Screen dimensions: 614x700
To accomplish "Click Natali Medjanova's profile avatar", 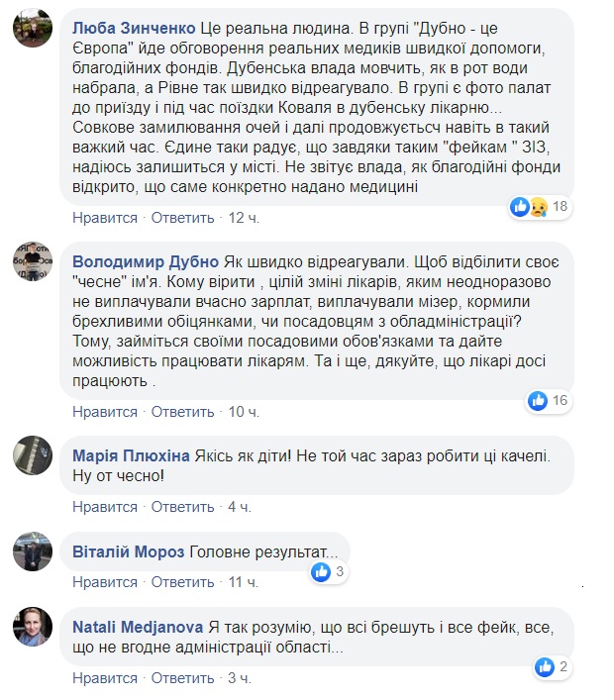I will click(33, 627).
